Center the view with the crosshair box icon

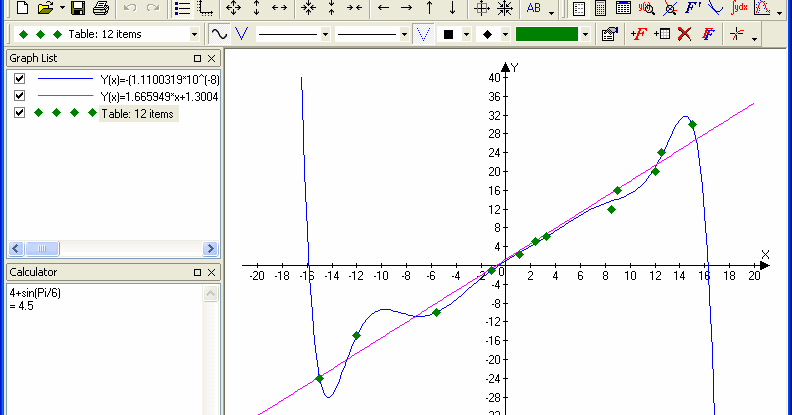tap(482, 8)
